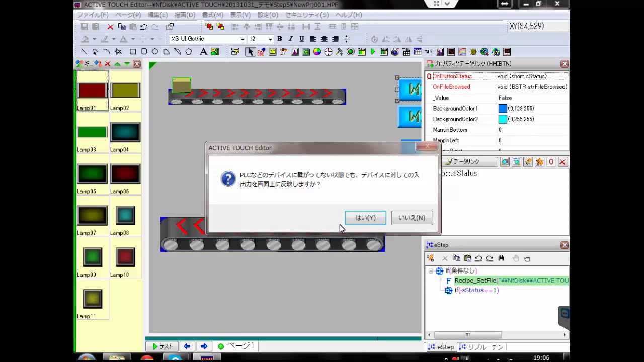Select the Image insert tool
The width and height of the screenshot is (644, 362).
215,52
